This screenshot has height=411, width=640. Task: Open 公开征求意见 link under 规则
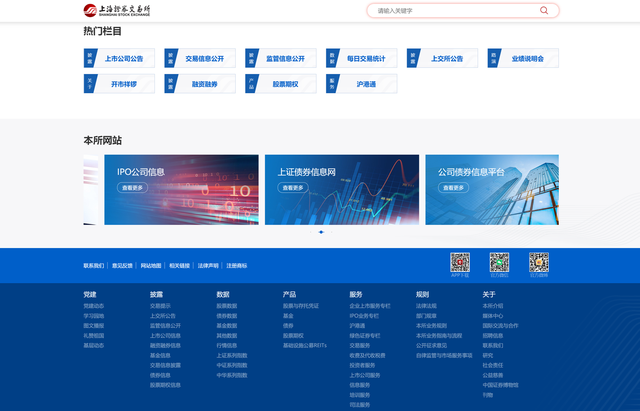431,345
